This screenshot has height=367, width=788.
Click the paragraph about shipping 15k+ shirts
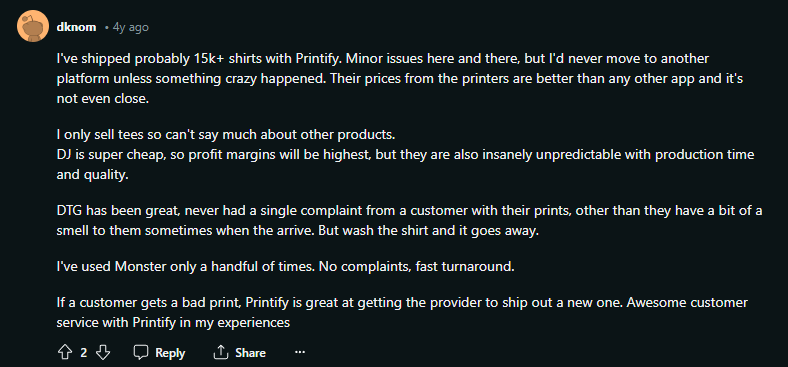point(400,79)
